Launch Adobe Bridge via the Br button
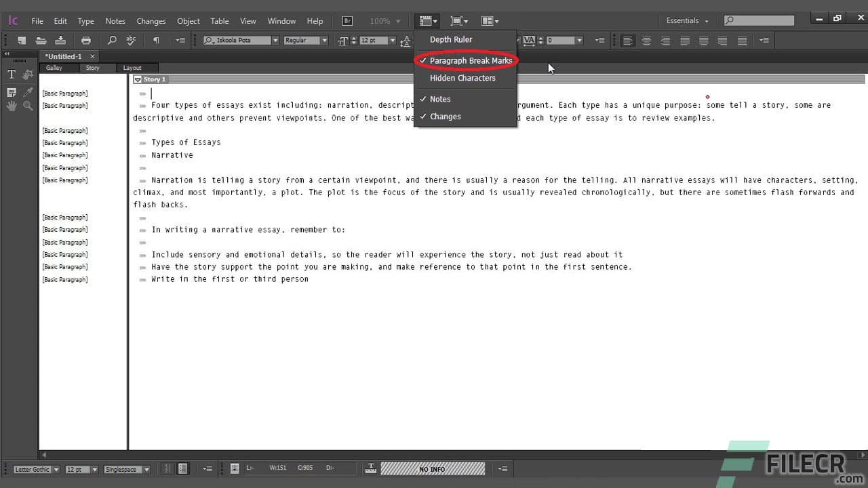The image size is (868, 488). (347, 20)
